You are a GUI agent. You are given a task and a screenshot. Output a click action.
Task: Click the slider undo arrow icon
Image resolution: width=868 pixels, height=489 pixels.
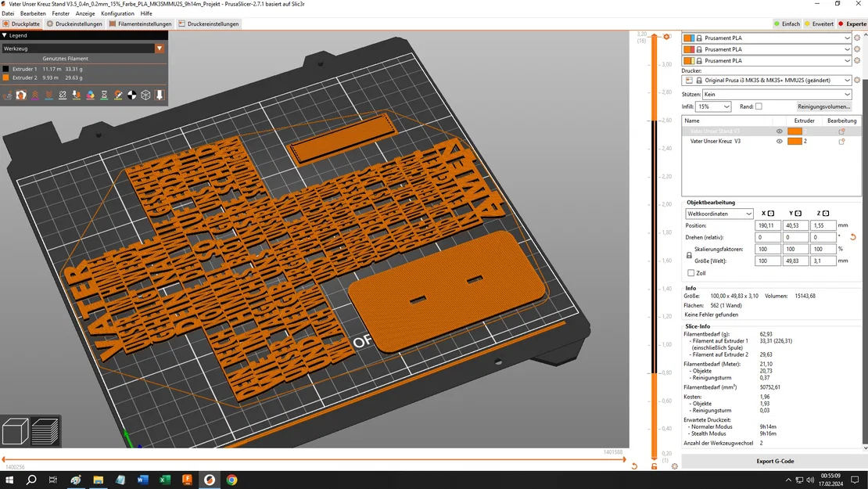coord(634,466)
